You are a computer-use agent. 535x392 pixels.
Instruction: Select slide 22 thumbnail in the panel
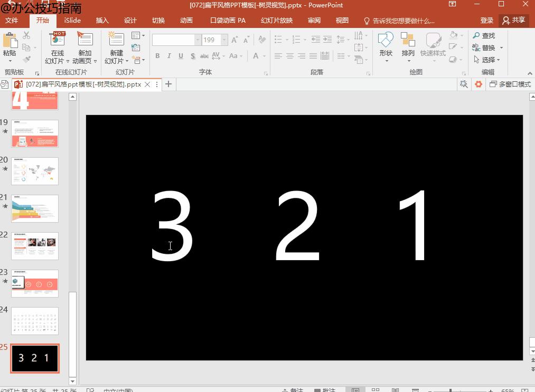(x=35, y=246)
